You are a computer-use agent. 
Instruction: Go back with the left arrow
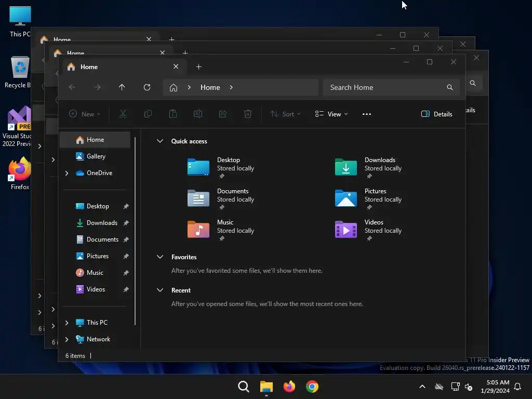coord(72,87)
